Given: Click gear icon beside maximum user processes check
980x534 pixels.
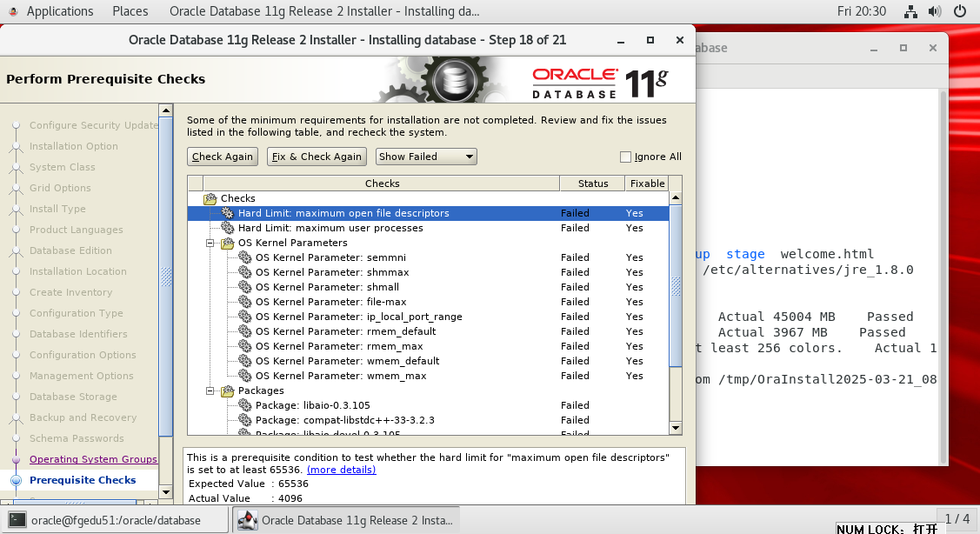Looking at the screenshot, I should click(228, 228).
